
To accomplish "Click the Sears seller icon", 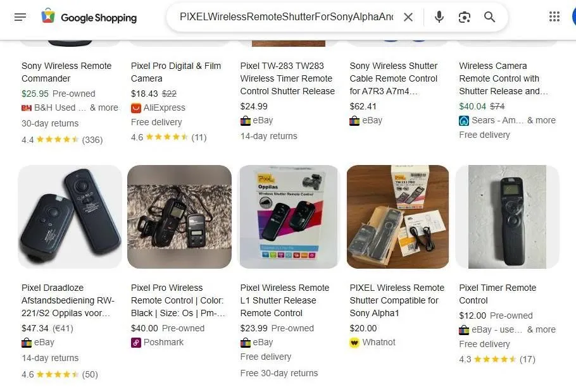I will 464,120.
